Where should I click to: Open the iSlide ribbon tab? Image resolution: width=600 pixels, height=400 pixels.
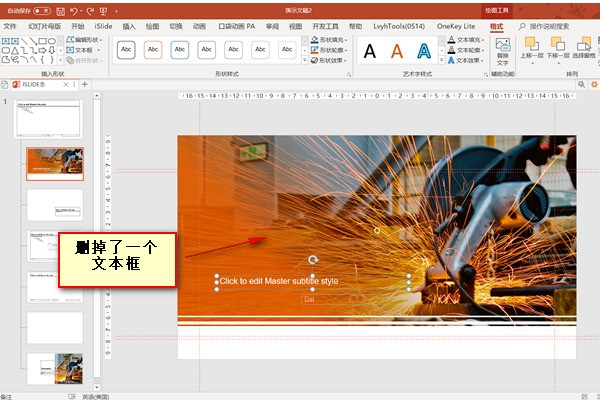pos(103,25)
